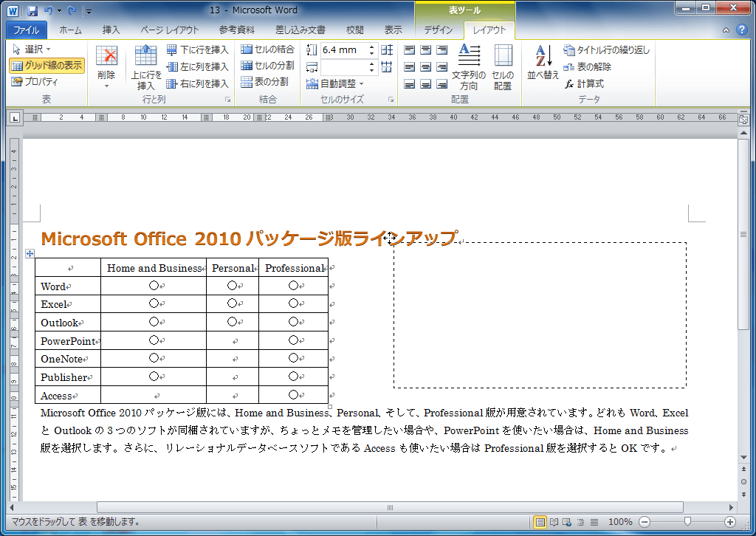Click Convert to Text (表の解除)
The width and height of the screenshot is (756, 536).
click(x=587, y=66)
